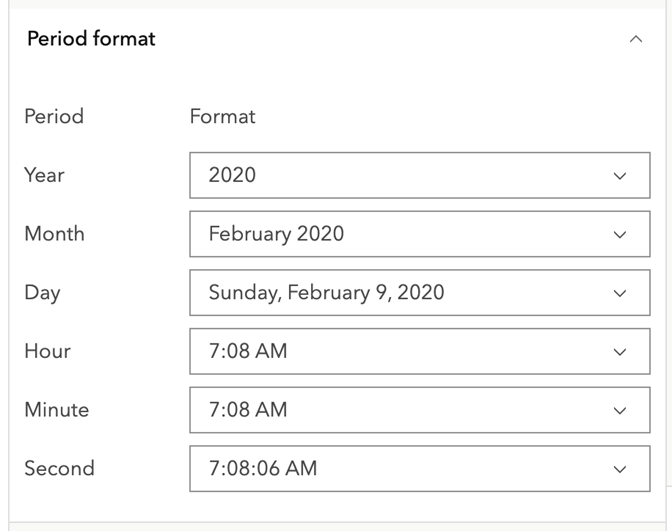Click the down arrow icon in Minute row

point(620,411)
